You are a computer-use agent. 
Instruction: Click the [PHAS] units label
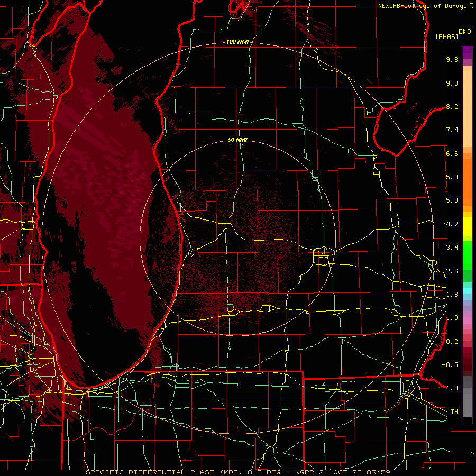click(447, 36)
